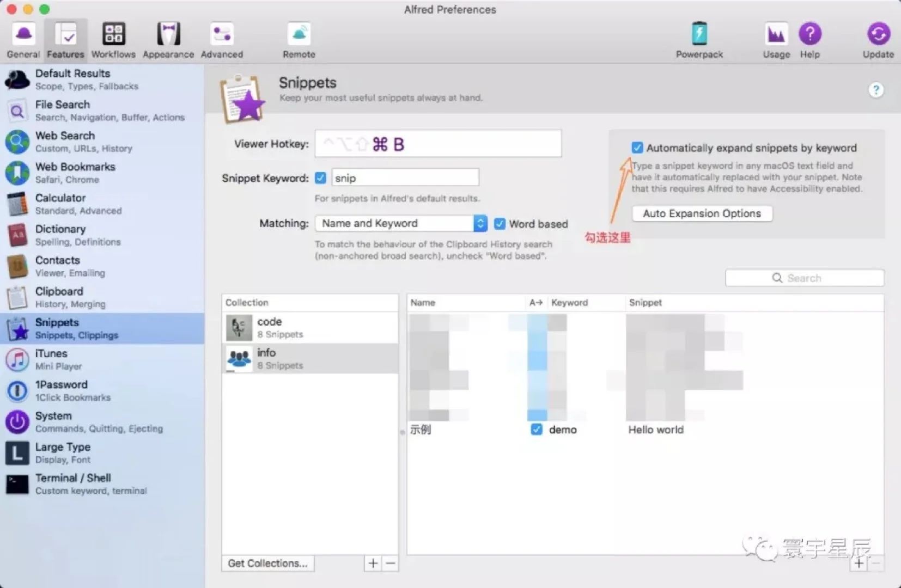The image size is (901, 588).
Task: Click the snippets Search field
Action: [804, 278]
